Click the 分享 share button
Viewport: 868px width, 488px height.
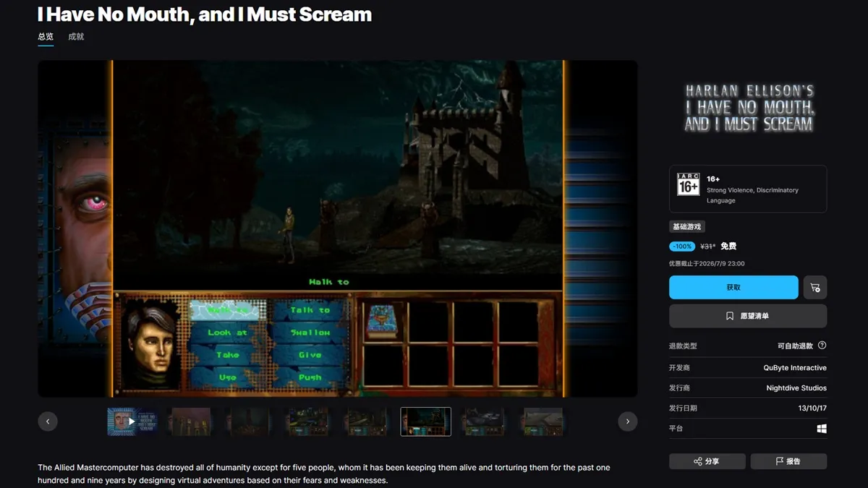click(x=707, y=461)
